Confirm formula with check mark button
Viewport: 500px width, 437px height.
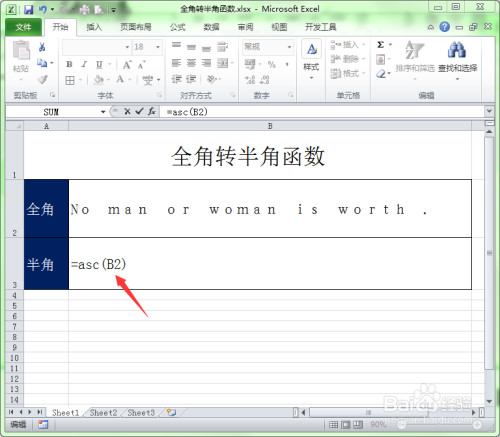pyautogui.click(x=139, y=112)
